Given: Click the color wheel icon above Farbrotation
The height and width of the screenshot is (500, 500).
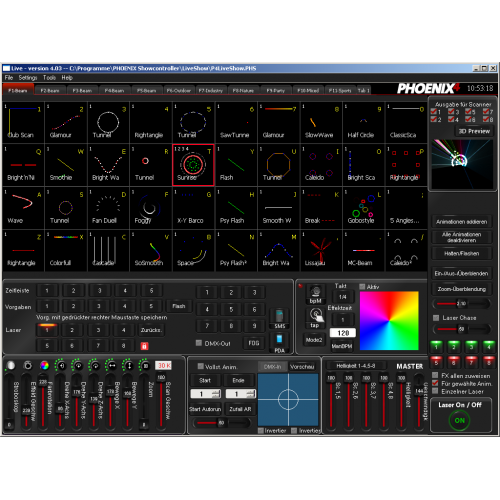Looking at the screenshot, I should coord(44,365).
